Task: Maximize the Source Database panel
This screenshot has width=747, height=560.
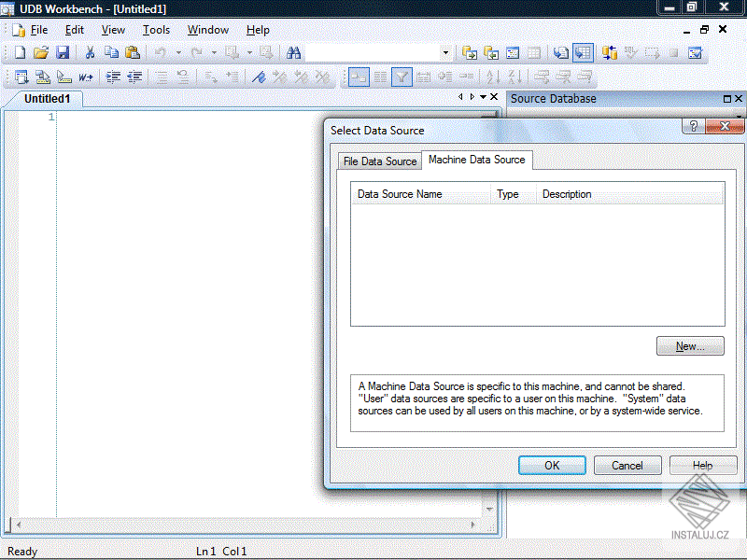Action: point(727,99)
